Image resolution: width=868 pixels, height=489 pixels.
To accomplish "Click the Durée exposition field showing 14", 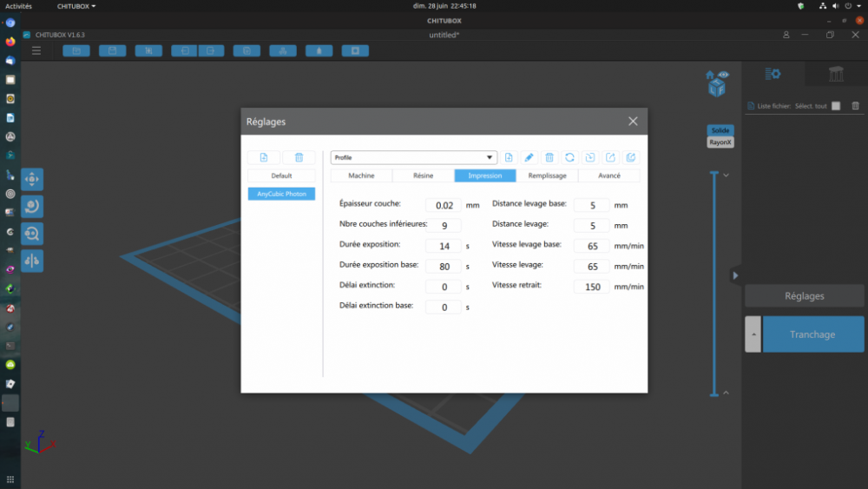I will 444,246.
